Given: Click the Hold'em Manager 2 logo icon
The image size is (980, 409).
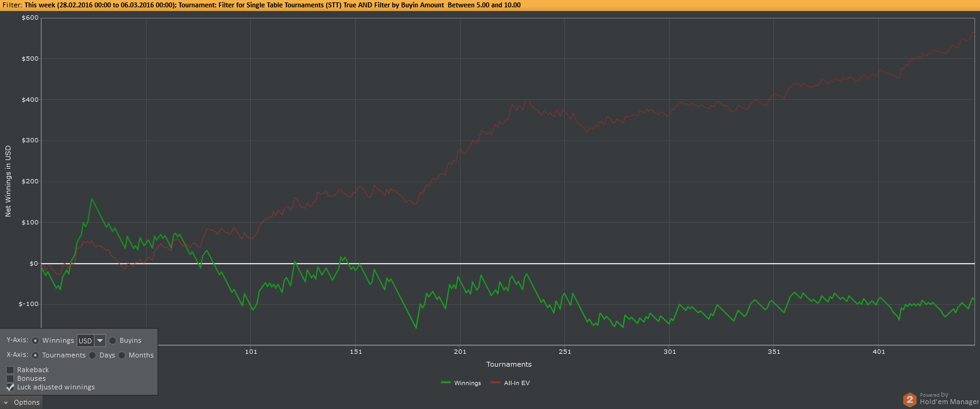Looking at the screenshot, I should point(909,400).
